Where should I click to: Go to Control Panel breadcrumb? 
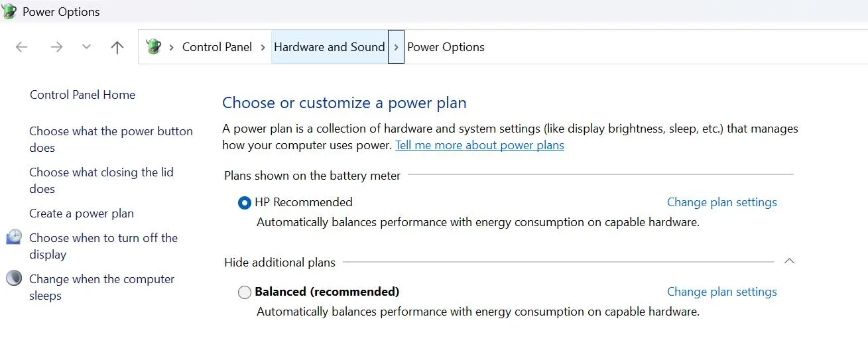click(x=217, y=47)
